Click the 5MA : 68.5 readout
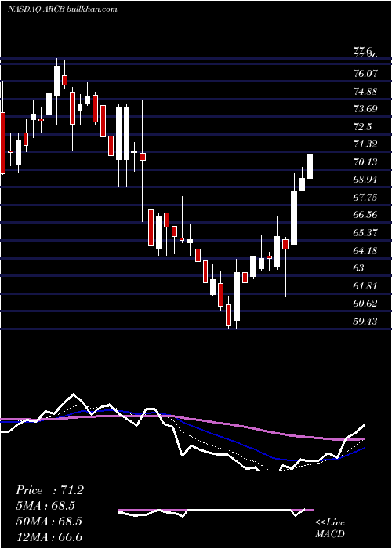 click(x=45, y=506)
